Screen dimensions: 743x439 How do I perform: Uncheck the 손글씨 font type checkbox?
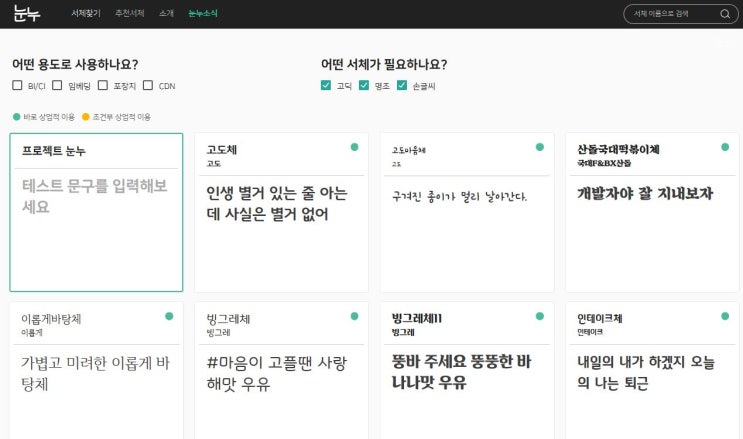[402, 85]
